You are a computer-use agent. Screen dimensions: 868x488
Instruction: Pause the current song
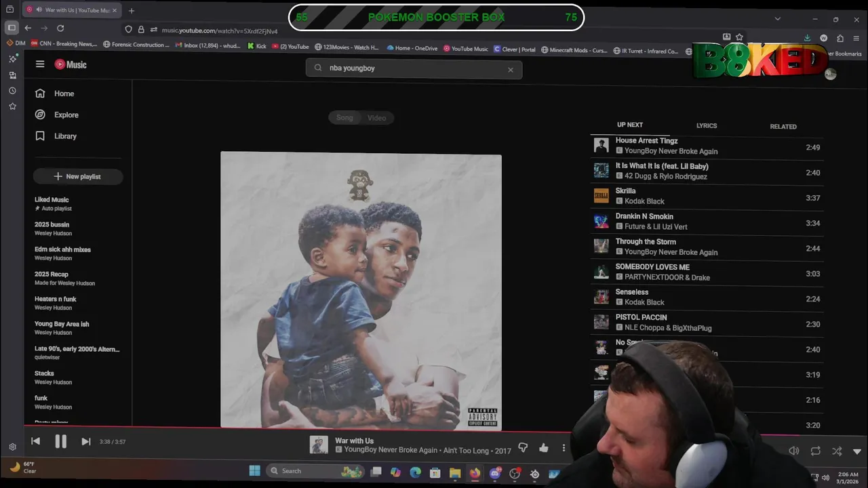(x=60, y=442)
